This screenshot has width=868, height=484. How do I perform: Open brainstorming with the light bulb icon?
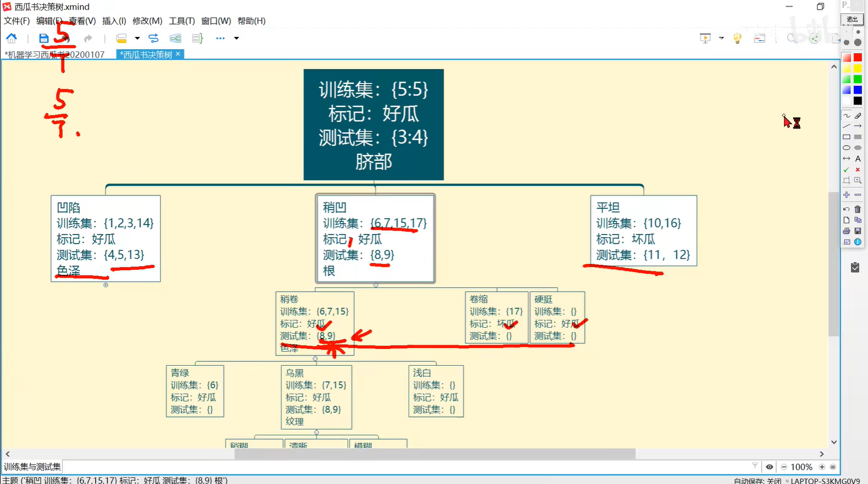(737, 38)
